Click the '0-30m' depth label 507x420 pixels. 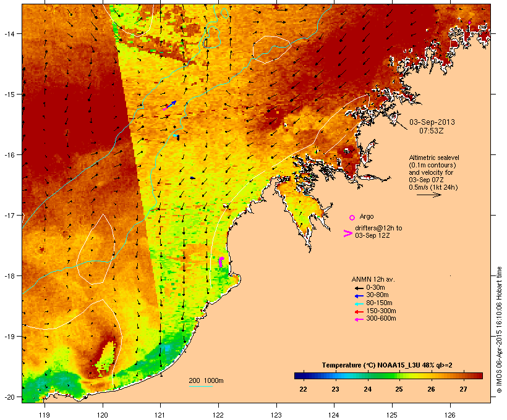click(x=375, y=288)
